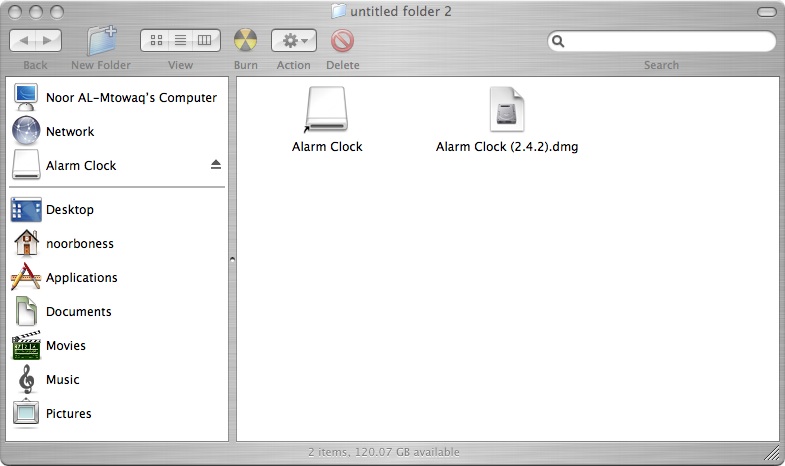Click the Desktop text label in sidebar

point(70,210)
